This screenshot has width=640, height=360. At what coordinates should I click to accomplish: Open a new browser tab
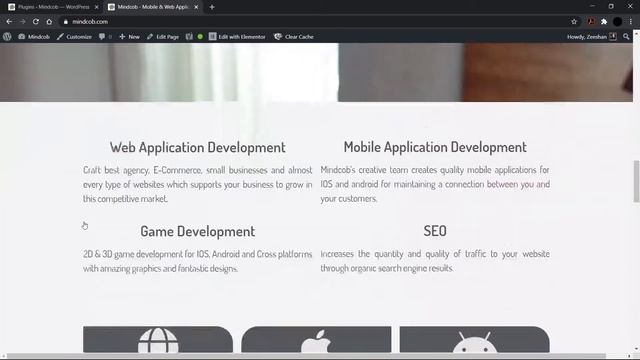coord(212,7)
